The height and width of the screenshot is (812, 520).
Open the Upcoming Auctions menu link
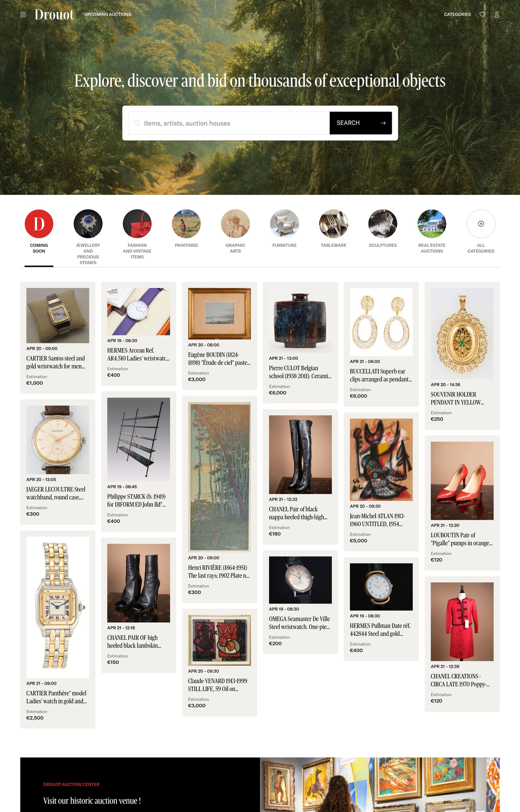point(107,15)
